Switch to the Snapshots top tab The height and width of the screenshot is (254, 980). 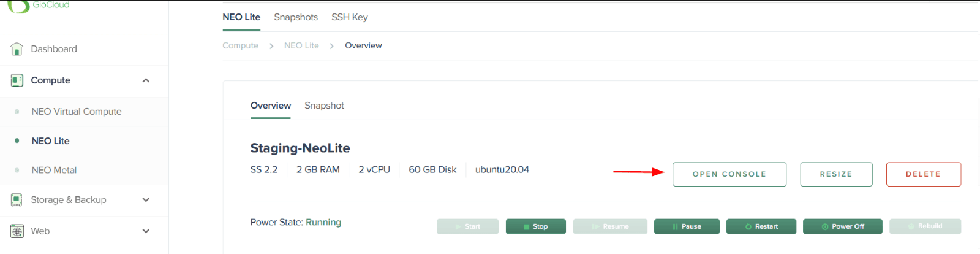pyautogui.click(x=296, y=17)
